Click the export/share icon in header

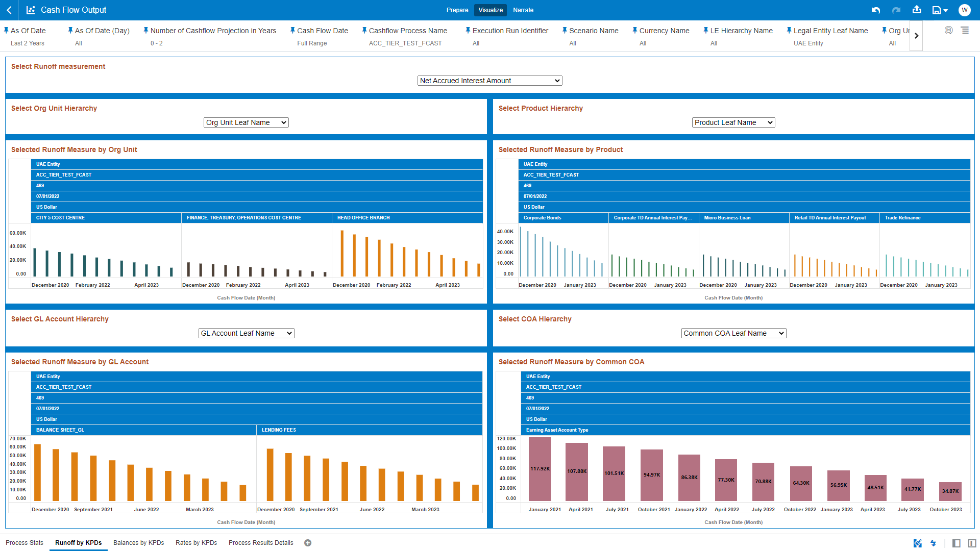[x=917, y=10]
